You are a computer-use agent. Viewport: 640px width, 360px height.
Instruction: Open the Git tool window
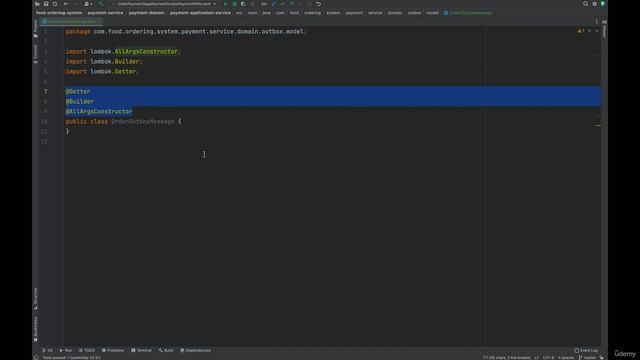tap(47, 350)
